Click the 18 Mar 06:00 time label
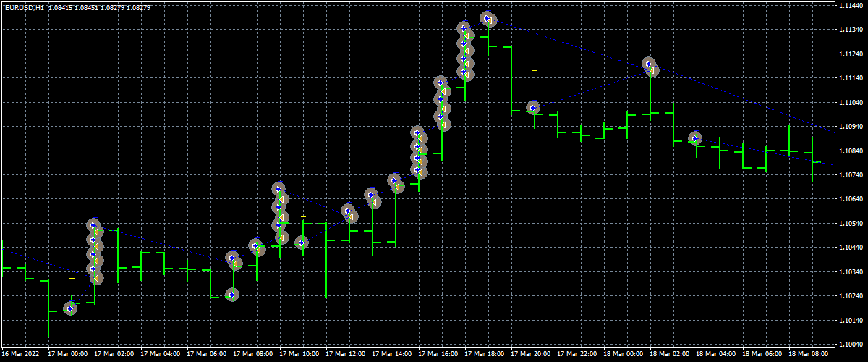The image size is (868, 362). tap(762, 355)
